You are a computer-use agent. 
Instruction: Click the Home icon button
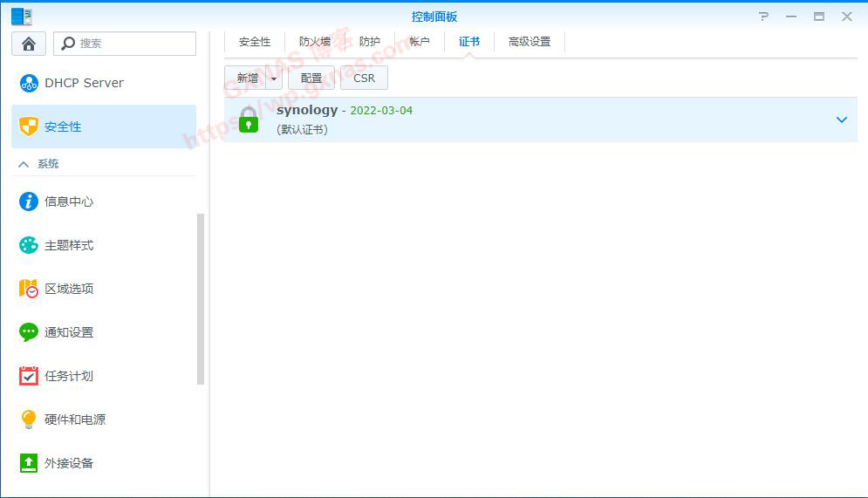(x=29, y=44)
